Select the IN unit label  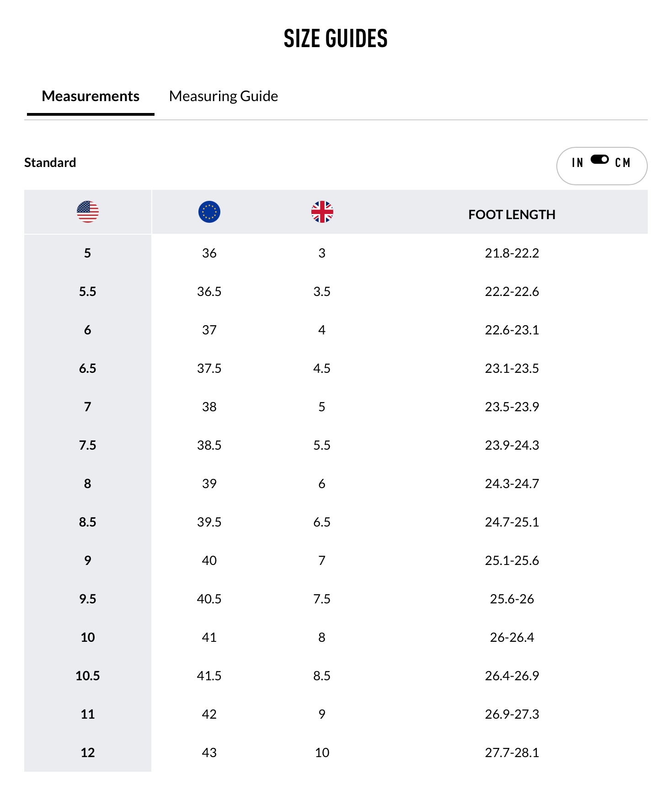(577, 163)
